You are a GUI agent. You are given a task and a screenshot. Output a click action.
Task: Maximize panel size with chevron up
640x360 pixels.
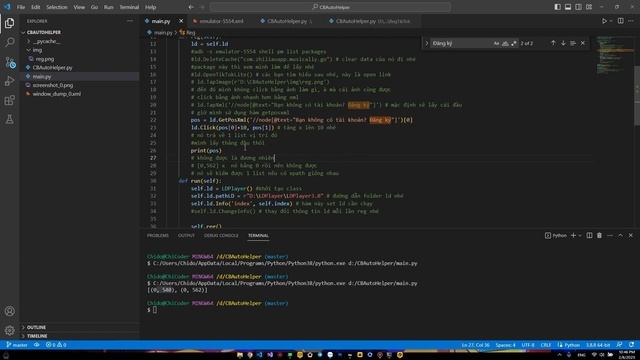620,236
